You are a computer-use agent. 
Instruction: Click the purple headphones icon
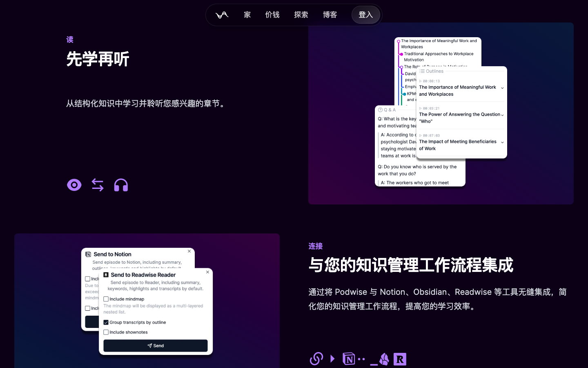[x=121, y=185]
